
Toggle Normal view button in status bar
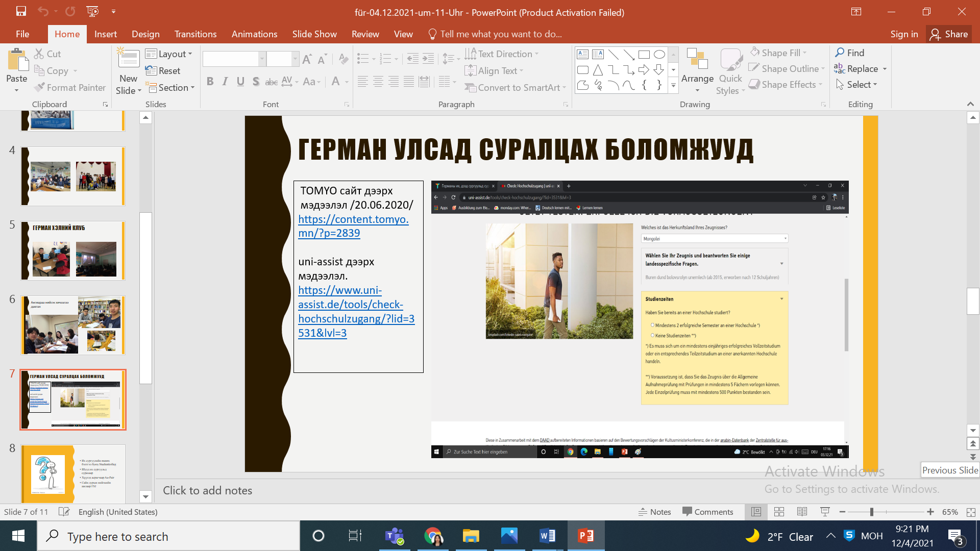pyautogui.click(x=756, y=512)
